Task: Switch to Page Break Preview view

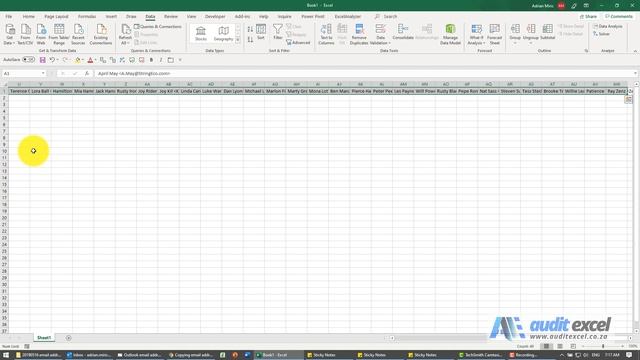Action: 573,346
